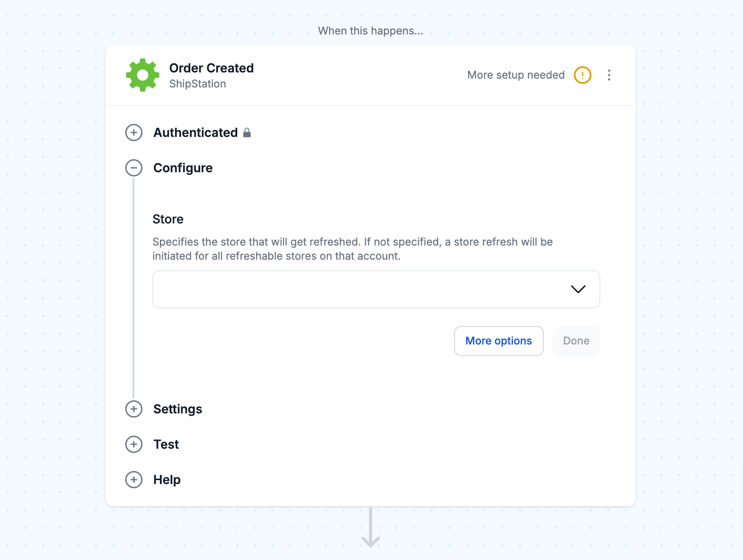The image size is (743, 560).
Task: Expand the Authenticated section plus icon
Action: click(134, 132)
